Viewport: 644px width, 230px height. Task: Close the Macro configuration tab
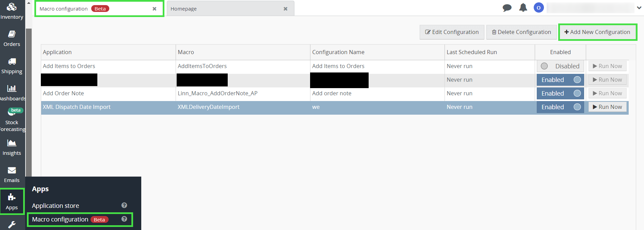(155, 9)
